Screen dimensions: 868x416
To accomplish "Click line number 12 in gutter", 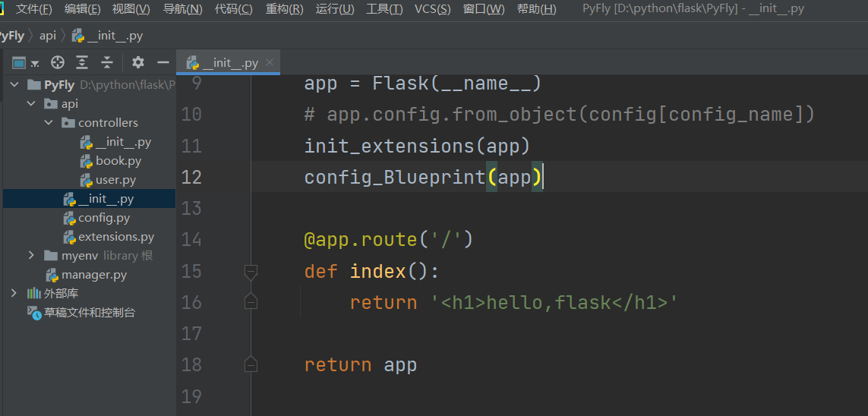I will click(x=191, y=177).
